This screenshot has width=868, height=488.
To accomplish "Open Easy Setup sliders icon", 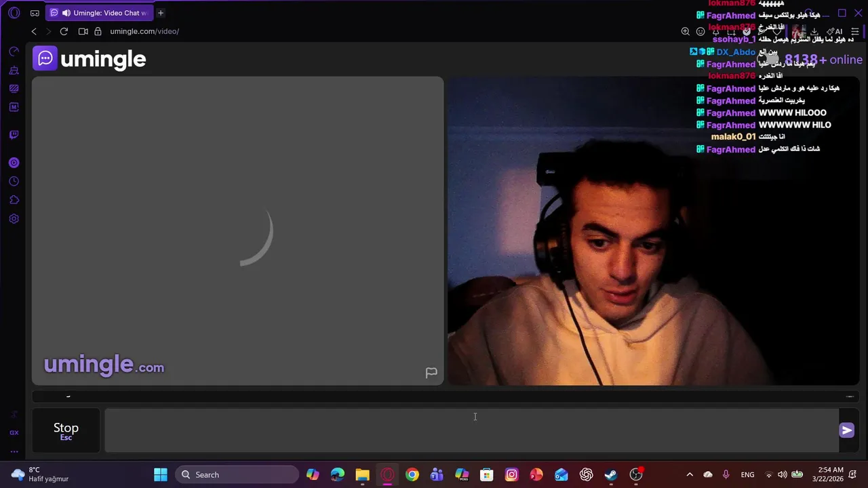I will pyautogui.click(x=855, y=31).
